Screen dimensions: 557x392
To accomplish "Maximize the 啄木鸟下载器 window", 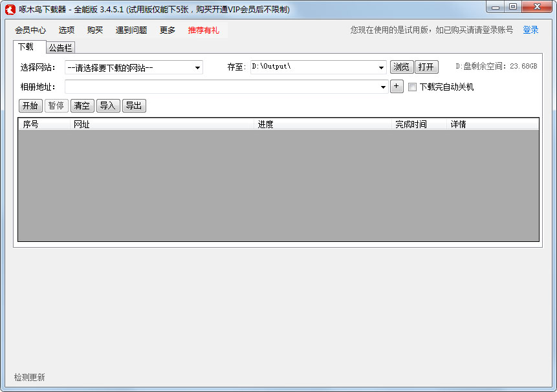I will coord(512,6).
